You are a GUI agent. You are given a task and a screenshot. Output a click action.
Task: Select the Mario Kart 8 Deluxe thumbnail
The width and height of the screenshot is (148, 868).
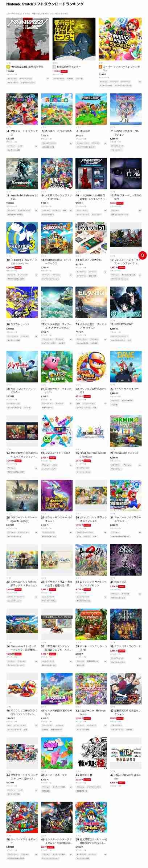[x=22, y=109]
